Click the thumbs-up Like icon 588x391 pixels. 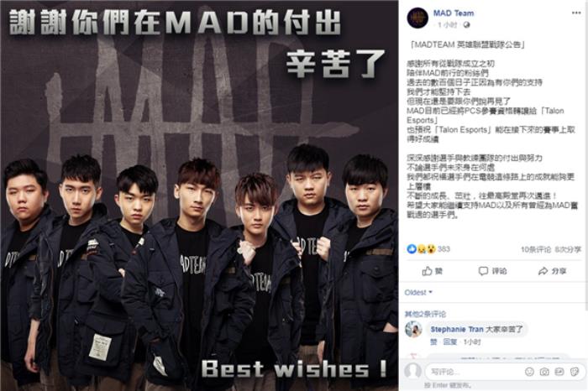tap(427, 271)
